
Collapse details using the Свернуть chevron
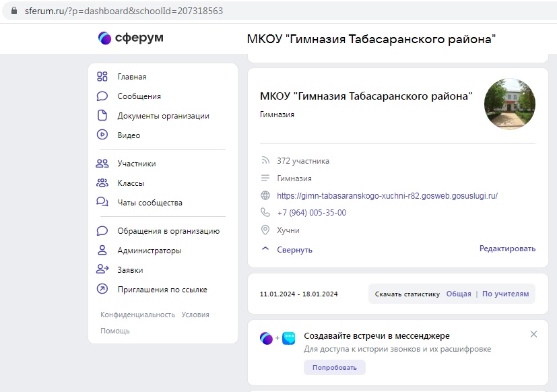(x=265, y=249)
